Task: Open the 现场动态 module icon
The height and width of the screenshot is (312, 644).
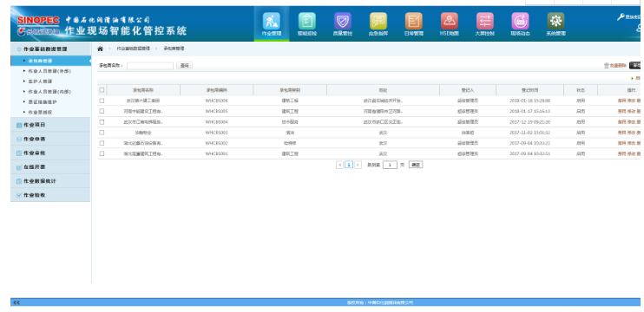Action: [520, 21]
